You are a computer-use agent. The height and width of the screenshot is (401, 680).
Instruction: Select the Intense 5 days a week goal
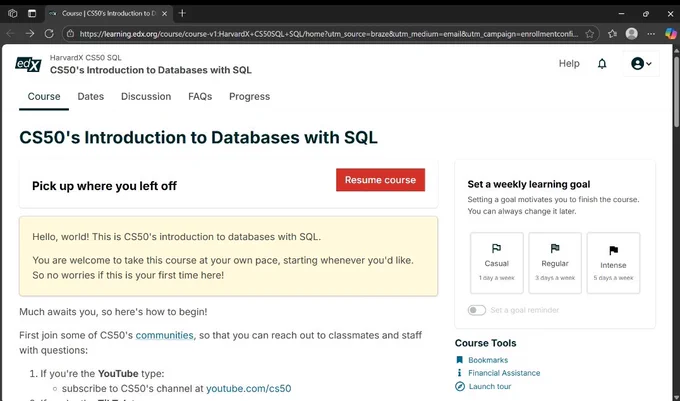click(613, 263)
